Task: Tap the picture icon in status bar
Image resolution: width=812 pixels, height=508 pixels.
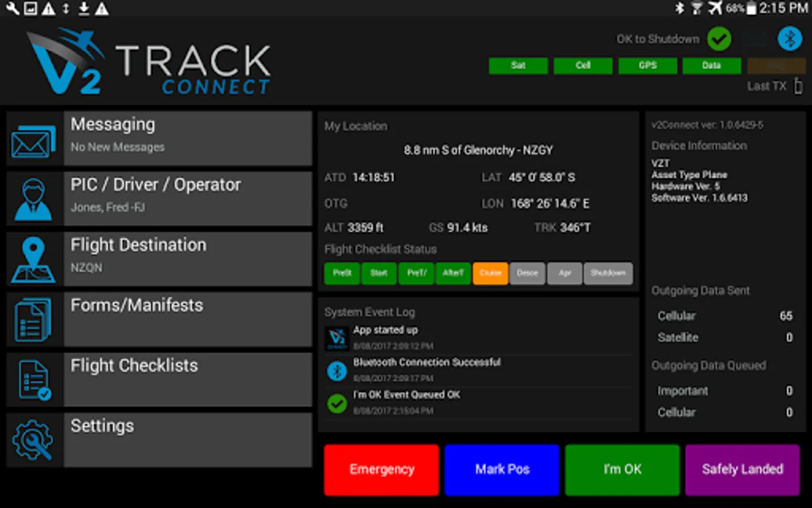Action: coord(30,8)
